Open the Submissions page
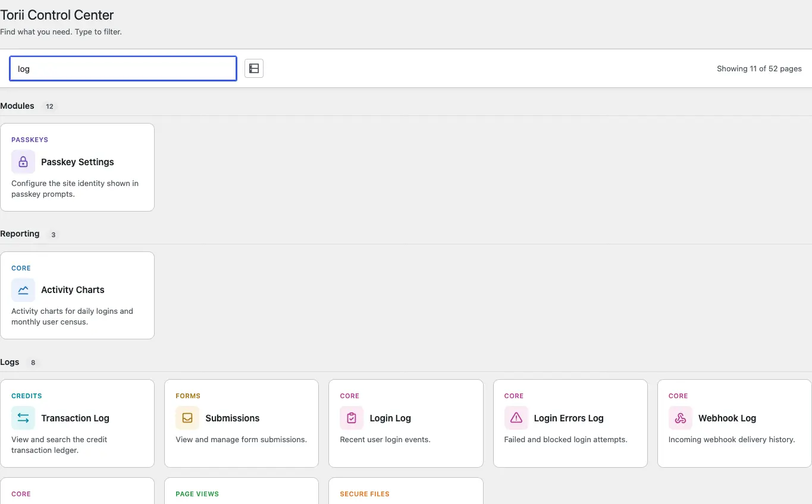The image size is (812, 504). point(242,424)
